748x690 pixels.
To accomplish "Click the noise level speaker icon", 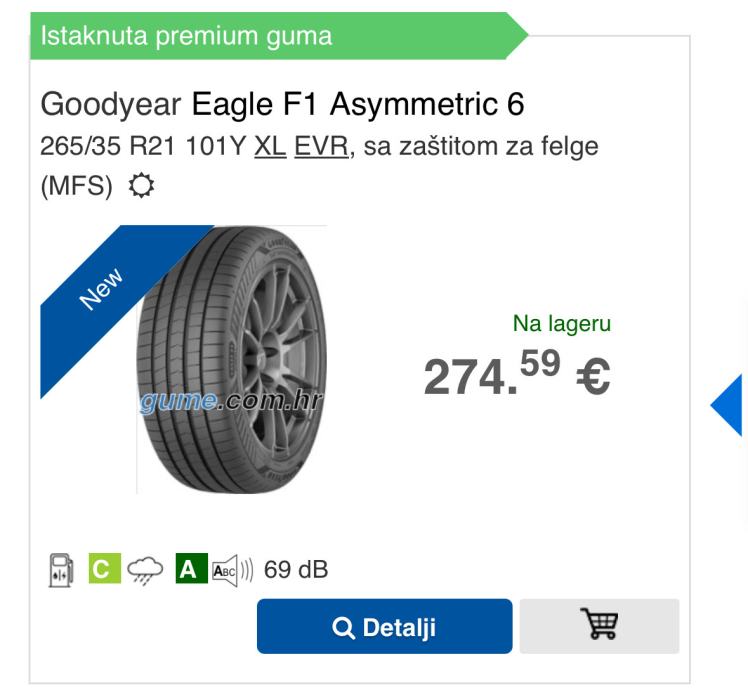I will [231, 570].
